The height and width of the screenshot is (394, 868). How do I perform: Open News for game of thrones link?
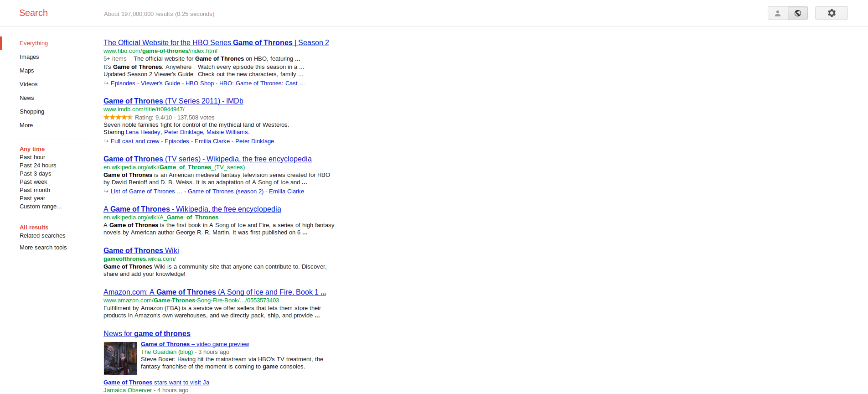pyautogui.click(x=147, y=333)
